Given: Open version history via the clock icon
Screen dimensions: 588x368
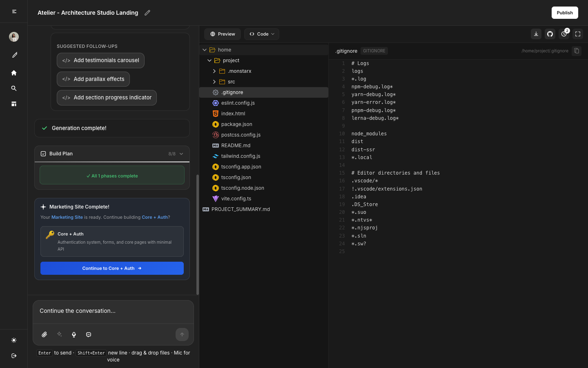Looking at the screenshot, I should [563, 34].
